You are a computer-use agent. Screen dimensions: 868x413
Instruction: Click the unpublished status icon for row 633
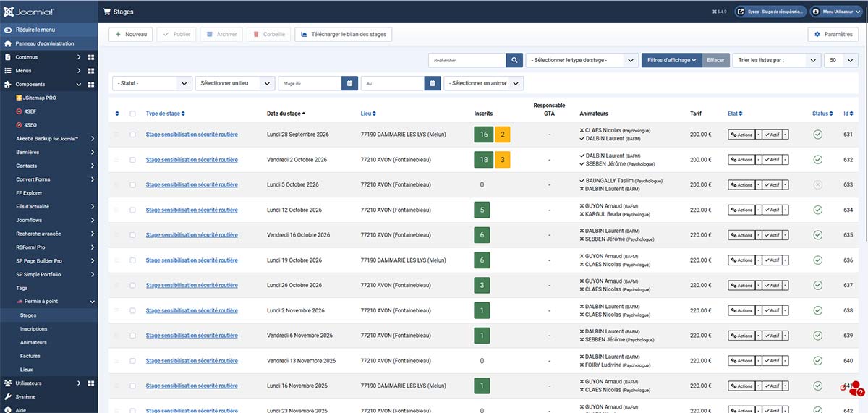pyautogui.click(x=817, y=184)
